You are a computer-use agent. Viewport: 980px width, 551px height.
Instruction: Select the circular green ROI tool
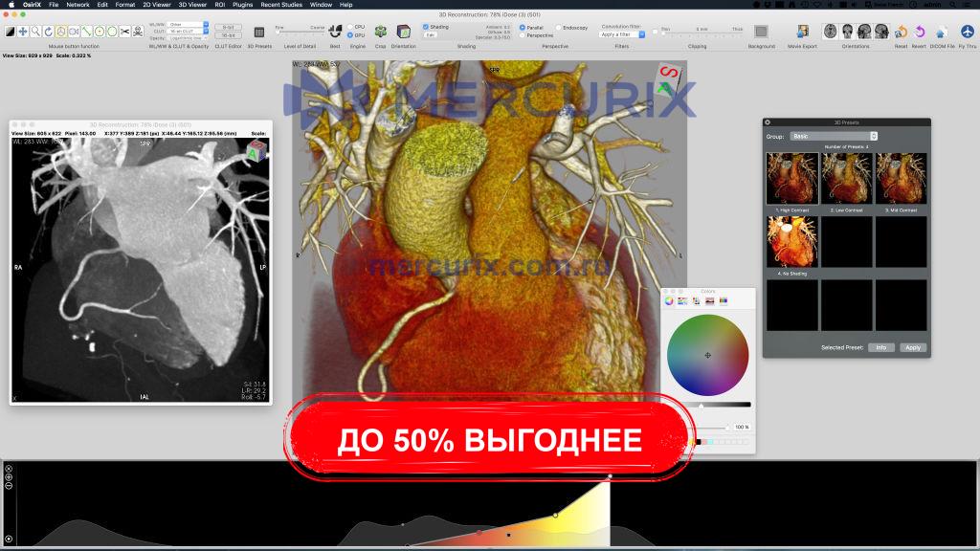(112, 32)
